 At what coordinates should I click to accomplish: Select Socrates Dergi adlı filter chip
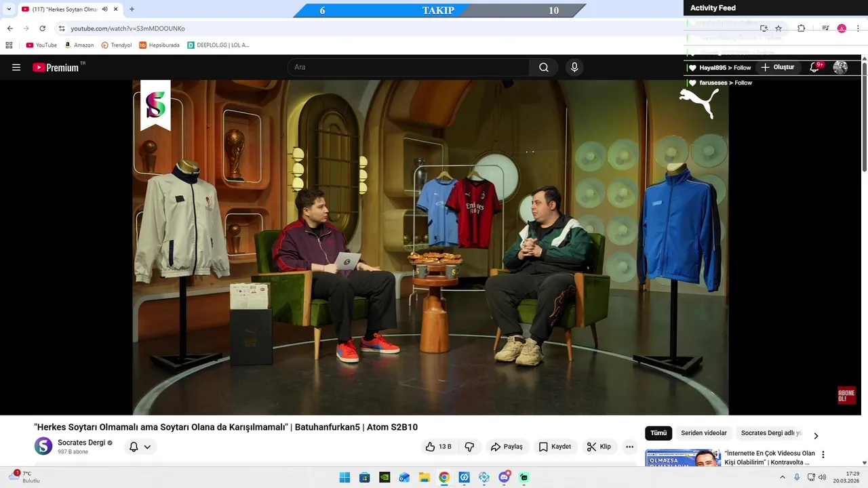click(771, 433)
